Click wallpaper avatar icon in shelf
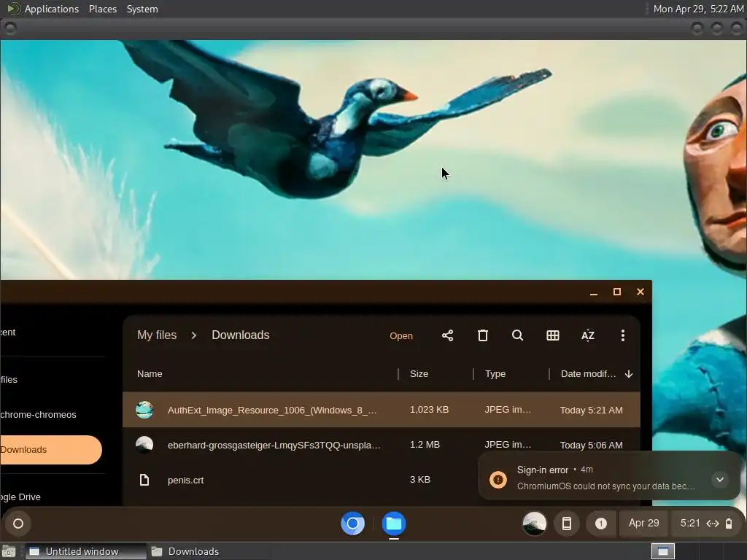747x560 pixels. point(535,524)
